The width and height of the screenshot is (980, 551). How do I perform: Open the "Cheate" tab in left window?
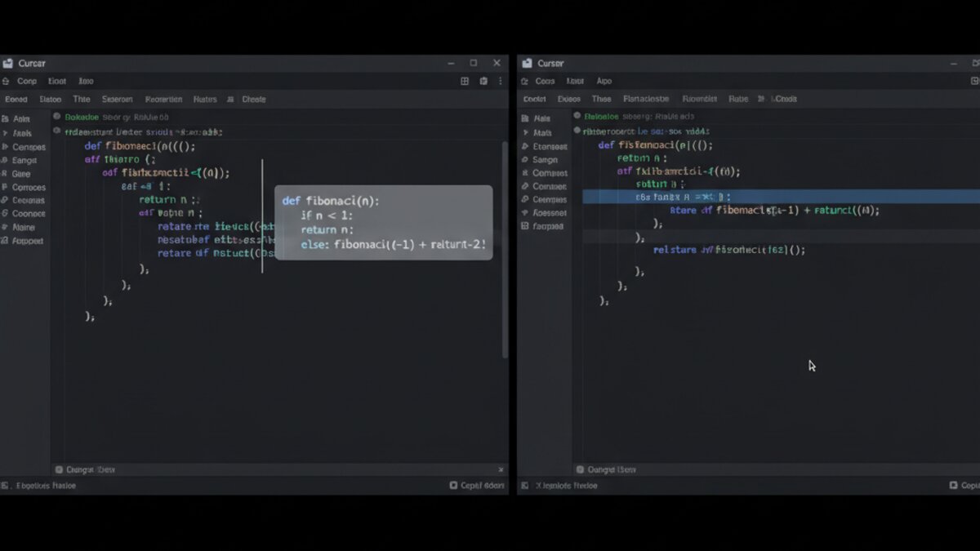click(x=254, y=99)
